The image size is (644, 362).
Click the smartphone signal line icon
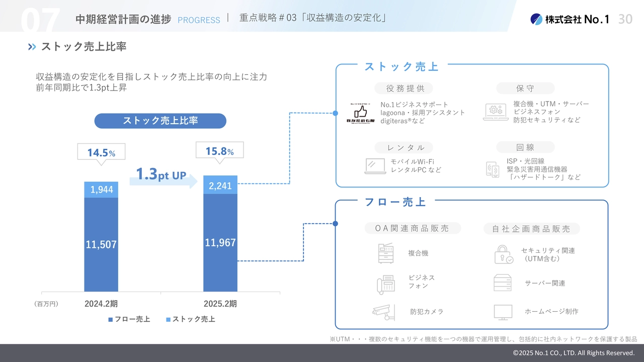pyautogui.click(x=493, y=169)
